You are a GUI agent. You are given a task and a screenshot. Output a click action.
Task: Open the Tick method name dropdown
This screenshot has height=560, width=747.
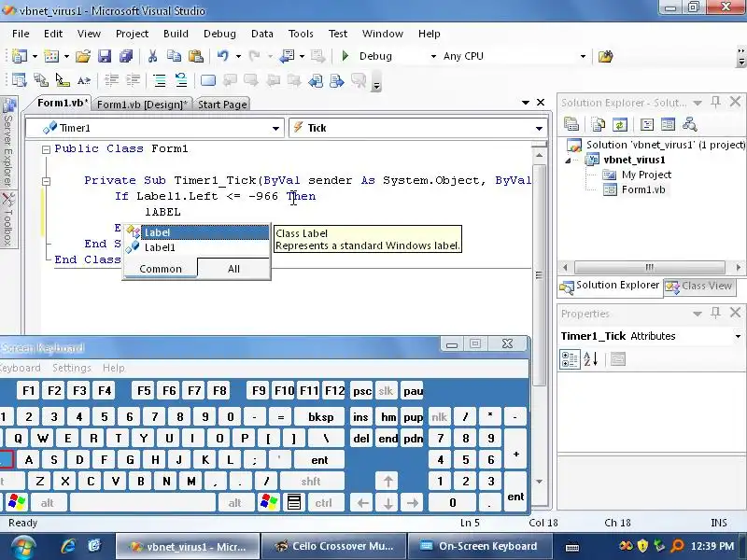[539, 128]
